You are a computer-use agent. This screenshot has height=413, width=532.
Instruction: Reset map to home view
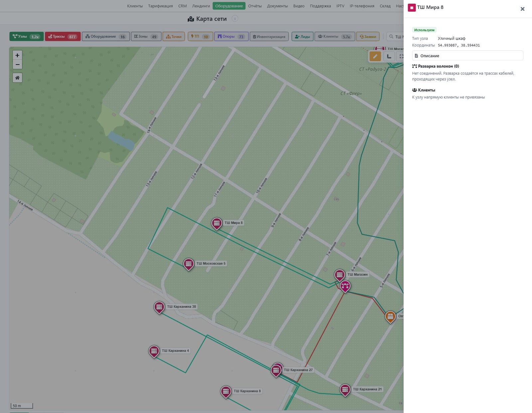pyautogui.click(x=17, y=78)
